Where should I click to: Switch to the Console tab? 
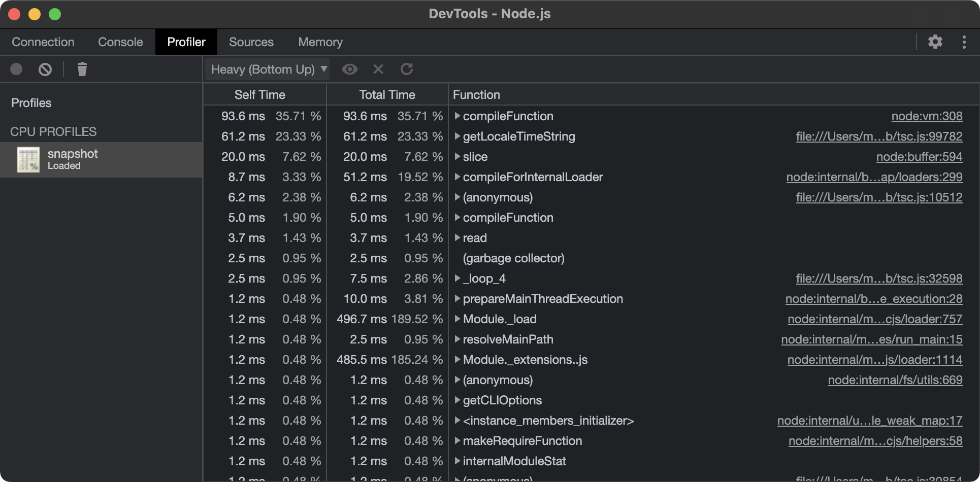coord(120,42)
